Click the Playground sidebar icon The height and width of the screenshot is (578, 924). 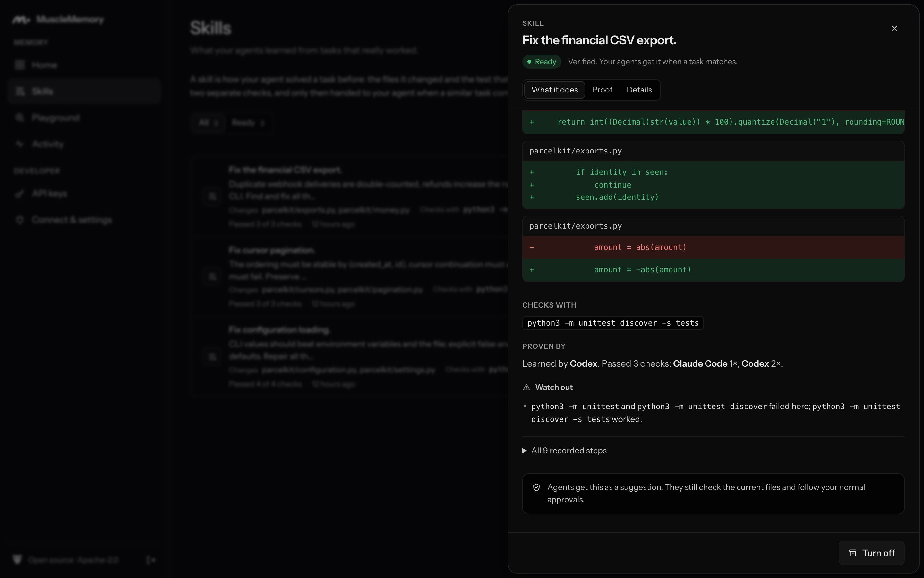pyautogui.click(x=20, y=118)
